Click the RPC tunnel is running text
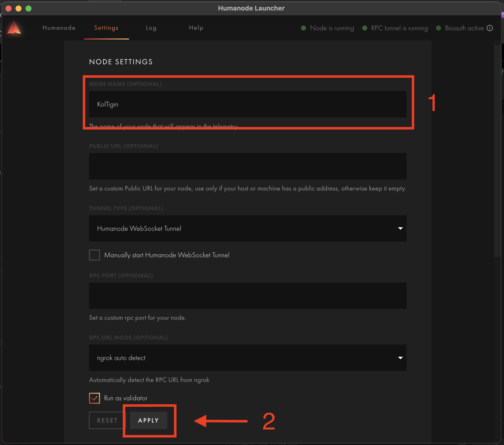The height and width of the screenshot is (445, 504). coord(399,28)
